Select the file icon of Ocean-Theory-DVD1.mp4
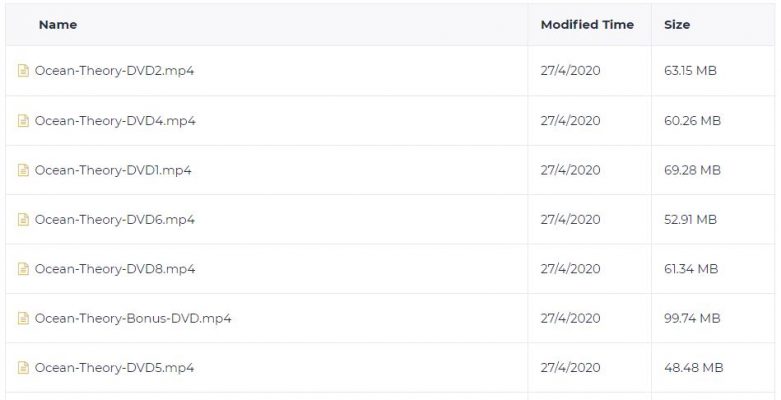Image resolution: width=781 pixels, height=400 pixels. click(x=23, y=170)
